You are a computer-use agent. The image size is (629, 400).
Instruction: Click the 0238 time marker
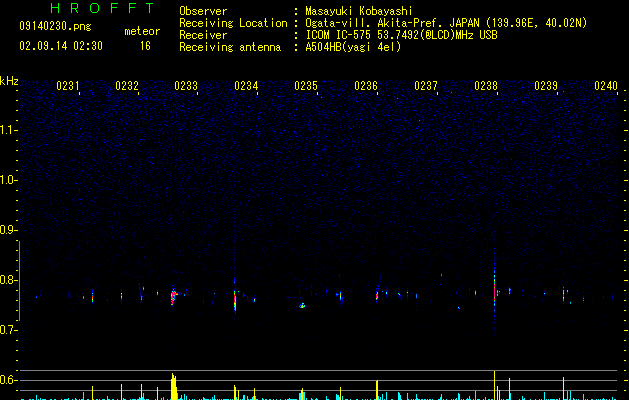[486, 86]
